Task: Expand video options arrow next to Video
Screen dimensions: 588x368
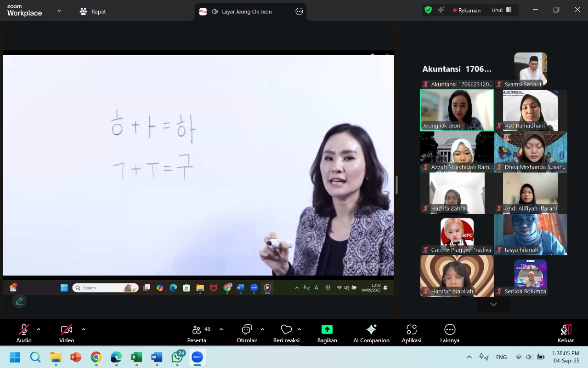Action: click(84, 329)
